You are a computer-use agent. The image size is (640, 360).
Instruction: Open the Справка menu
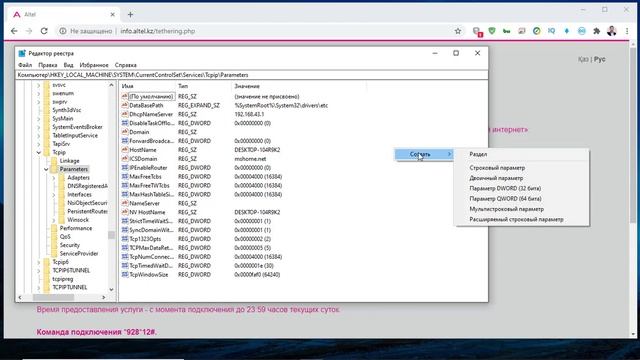pyautogui.click(x=125, y=65)
